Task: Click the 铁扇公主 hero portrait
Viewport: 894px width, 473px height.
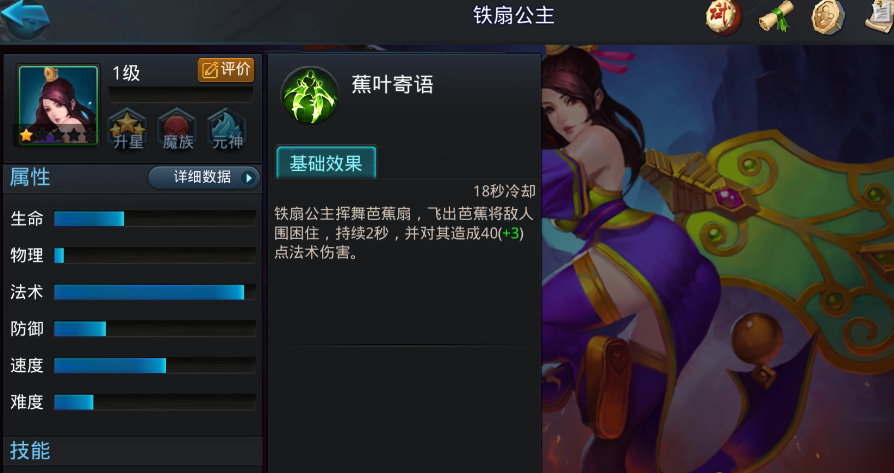Action: tap(58, 105)
